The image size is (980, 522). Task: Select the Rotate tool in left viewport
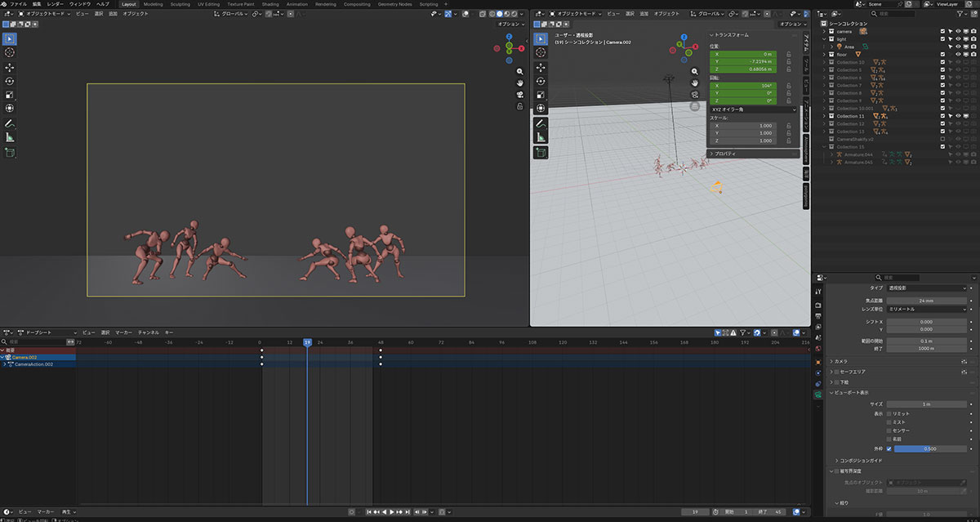[10, 81]
